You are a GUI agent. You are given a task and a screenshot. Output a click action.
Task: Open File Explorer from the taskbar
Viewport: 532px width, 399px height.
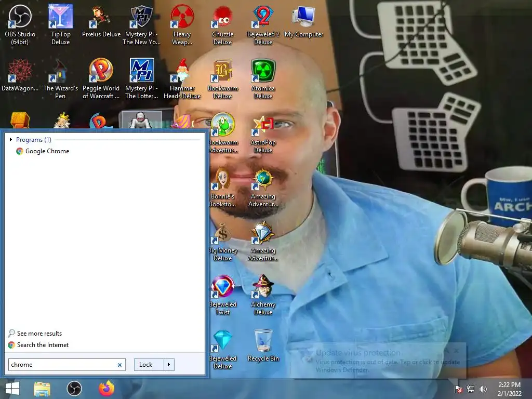pos(42,389)
